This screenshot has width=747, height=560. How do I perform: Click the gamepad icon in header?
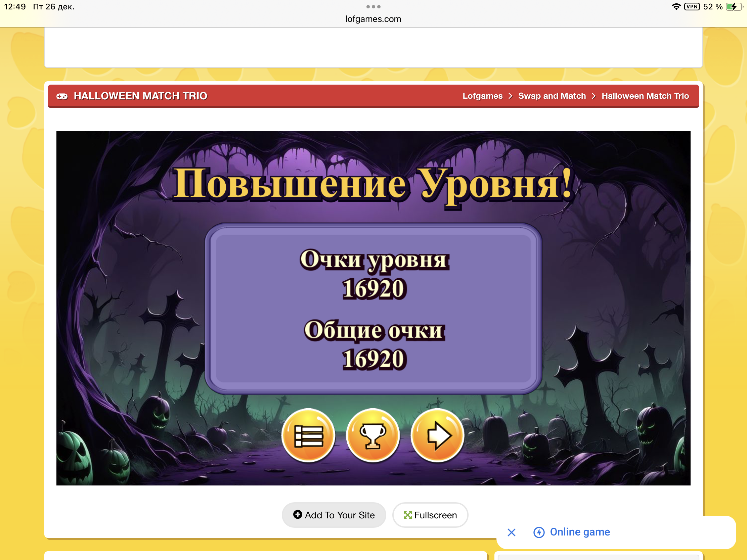pyautogui.click(x=62, y=96)
